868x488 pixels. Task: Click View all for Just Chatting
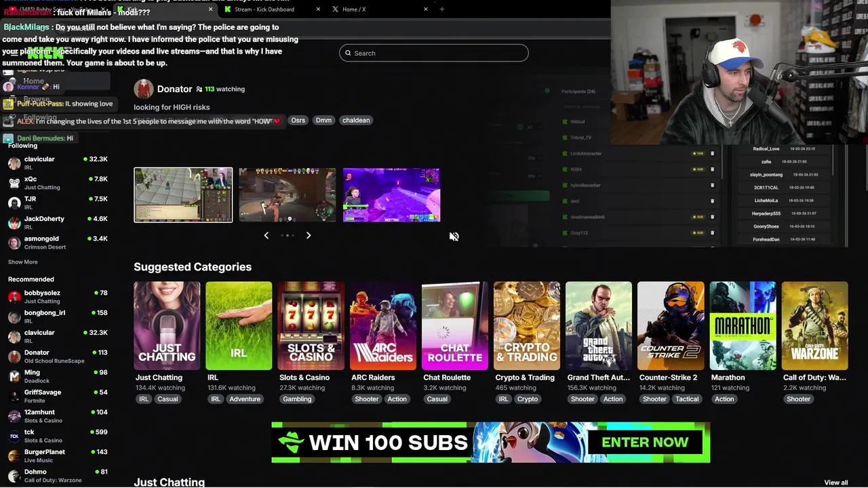(x=836, y=483)
